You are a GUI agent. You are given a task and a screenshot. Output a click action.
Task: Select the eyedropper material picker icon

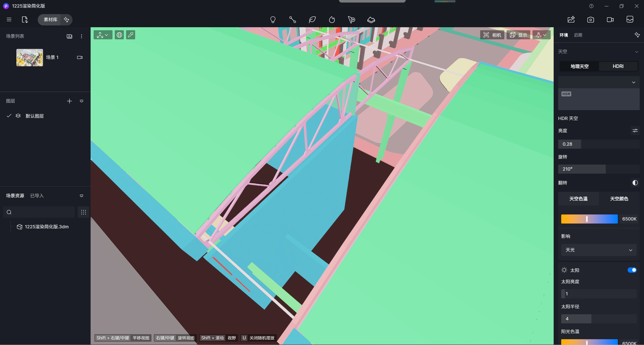131,35
